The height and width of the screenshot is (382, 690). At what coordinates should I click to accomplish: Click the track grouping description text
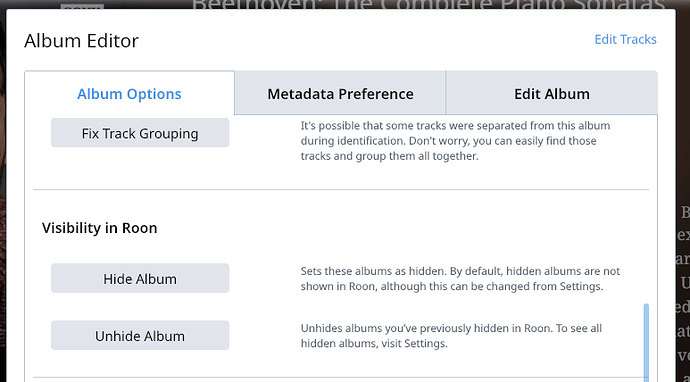455,141
